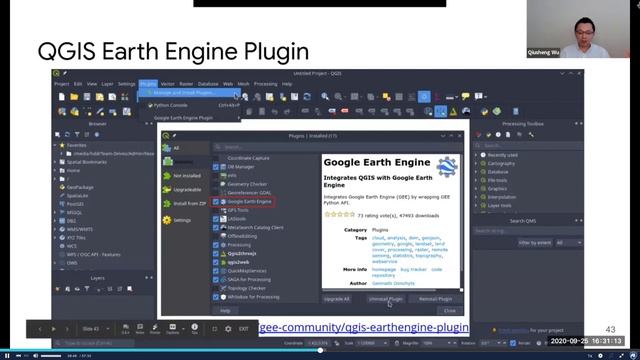Expand the Home node in Browser
Image resolution: width=640 pixels, height=360 pixels.
pos(56,170)
